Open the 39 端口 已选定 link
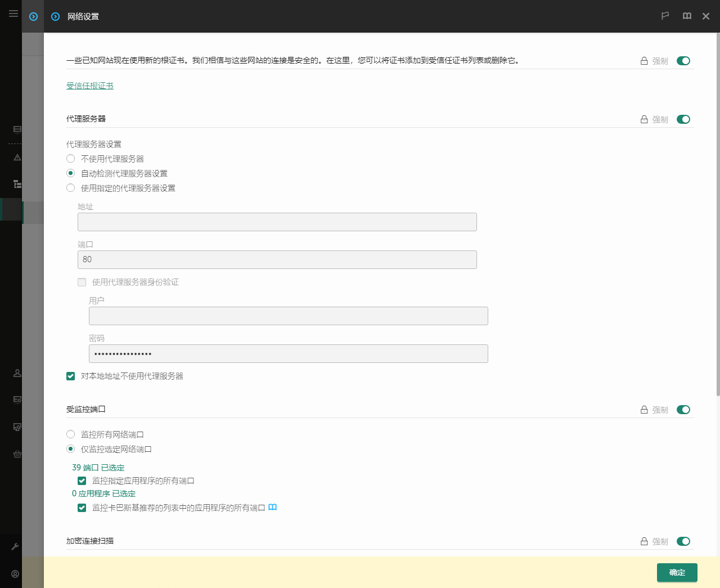The image size is (720, 588). 98,468
